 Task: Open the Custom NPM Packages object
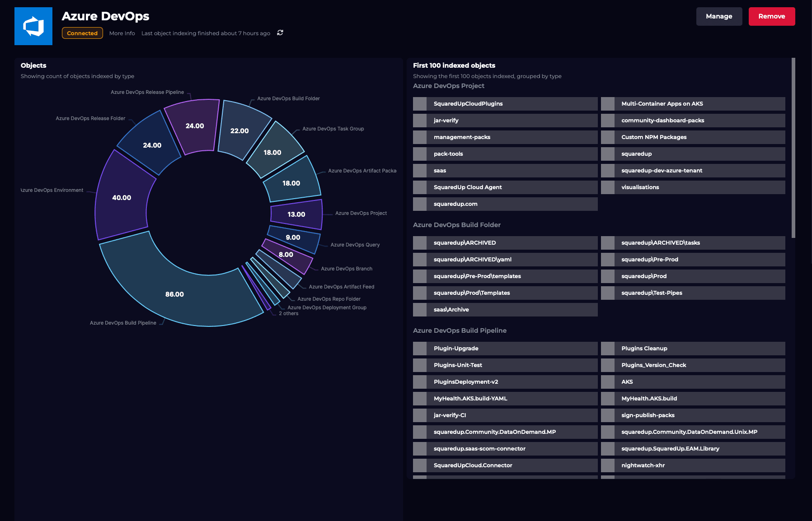[693, 137]
